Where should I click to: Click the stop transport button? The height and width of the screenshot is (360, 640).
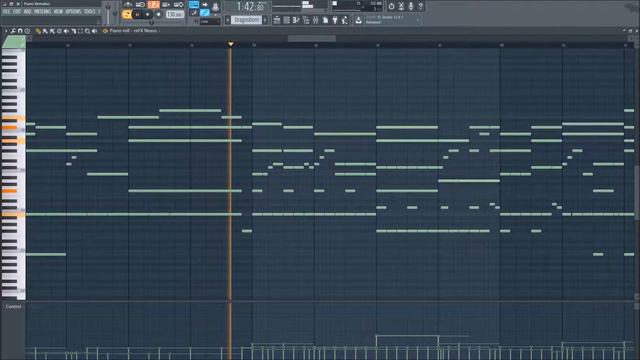pos(148,14)
